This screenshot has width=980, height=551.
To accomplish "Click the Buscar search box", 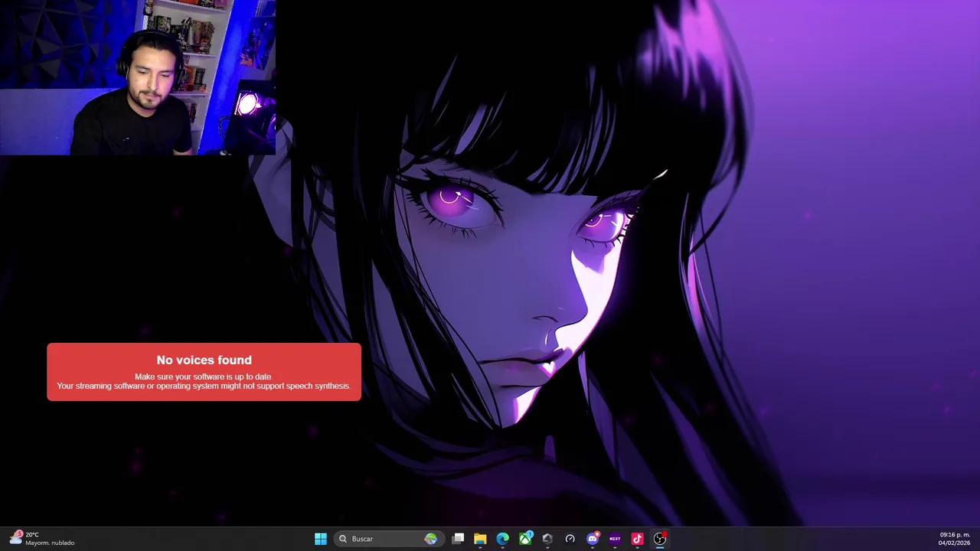I will tap(388, 539).
